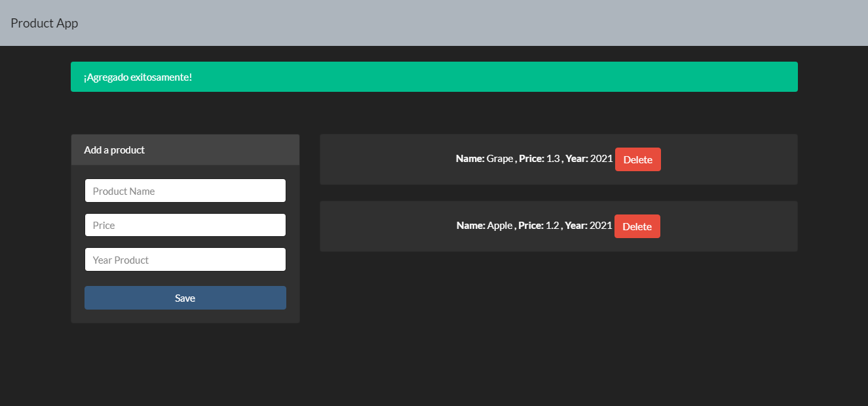Click the Grape price value 1.3
Screen dimensions: 868x406
(x=554, y=159)
